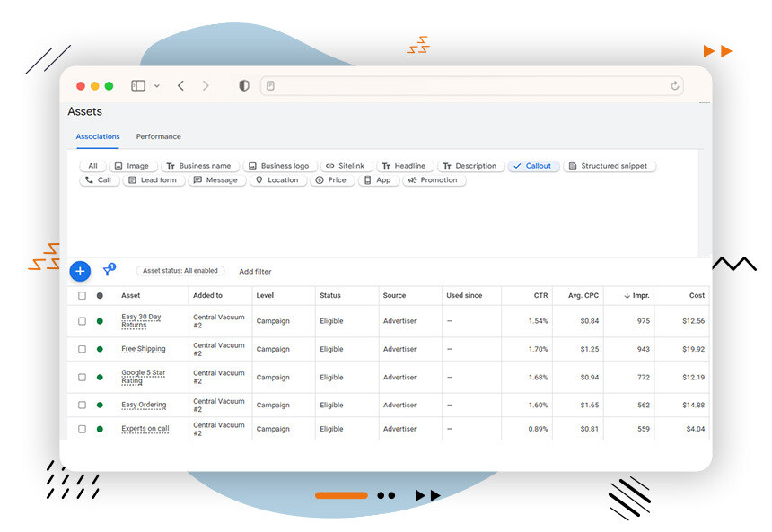Select the Free Shipping row checkbox
The height and width of the screenshot is (532, 772).
(82, 349)
